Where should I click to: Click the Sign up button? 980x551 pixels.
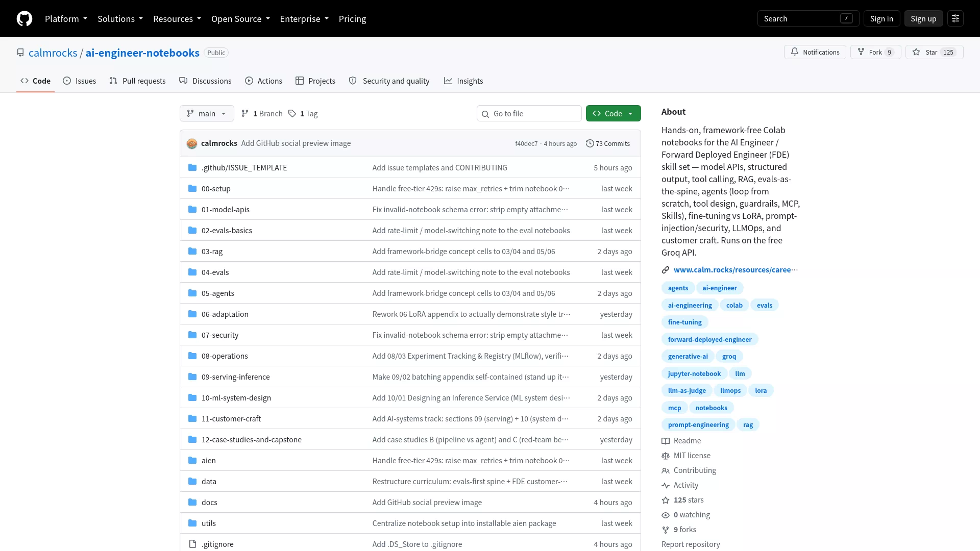click(x=923, y=19)
